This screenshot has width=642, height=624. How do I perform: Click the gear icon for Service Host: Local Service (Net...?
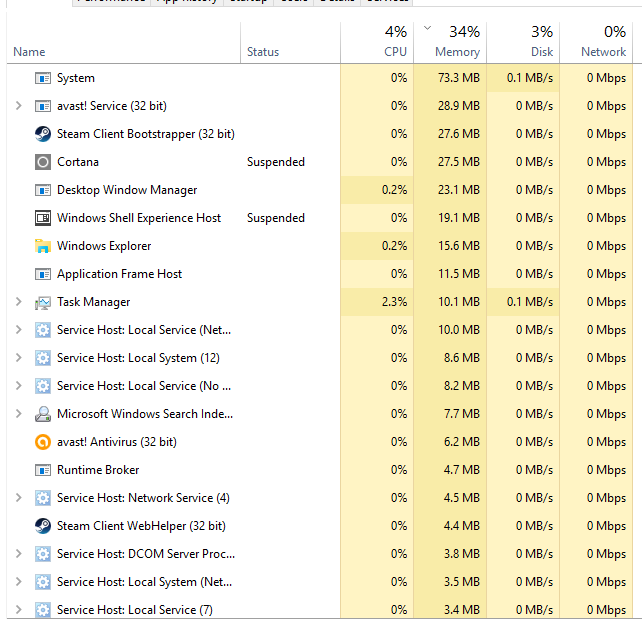pos(43,330)
